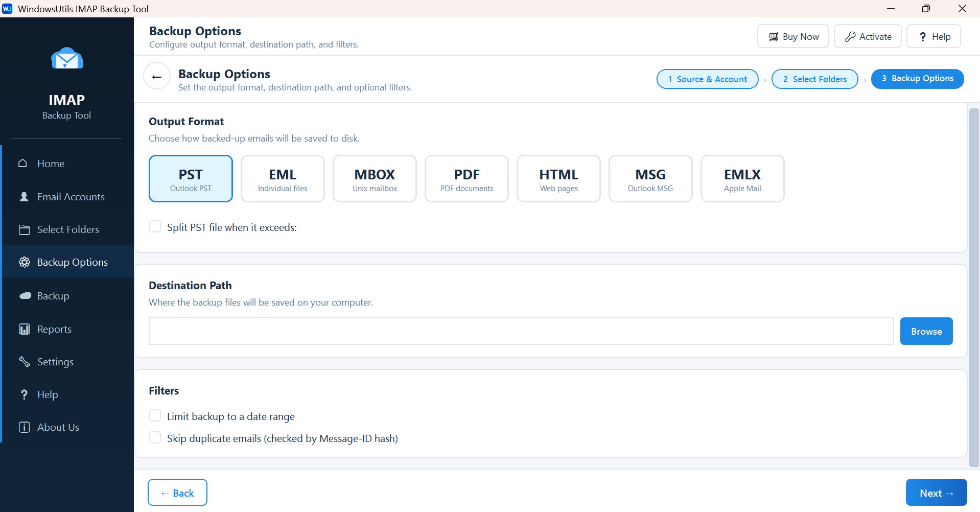Click the Activate button label
This screenshot has height=512, width=980.
(x=875, y=37)
